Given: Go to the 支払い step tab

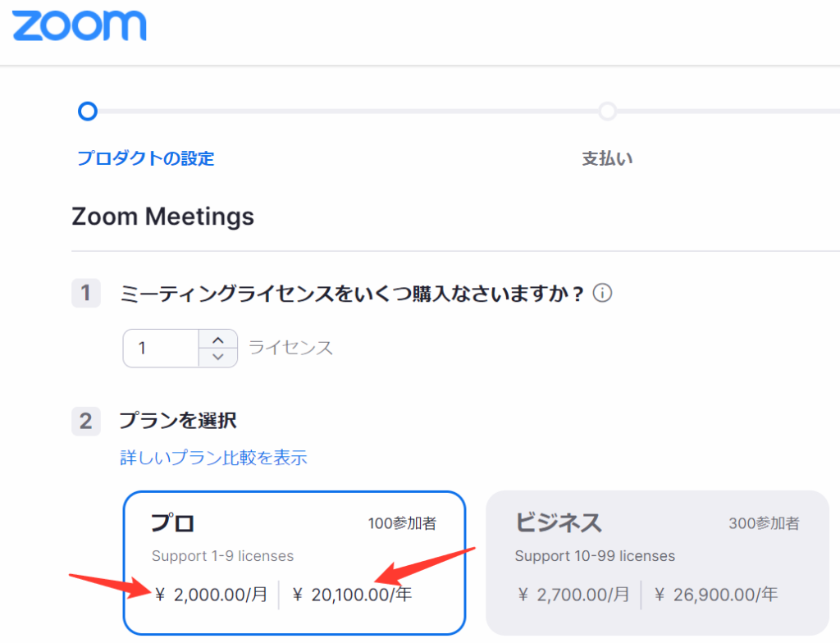Looking at the screenshot, I should tap(607, 158).
